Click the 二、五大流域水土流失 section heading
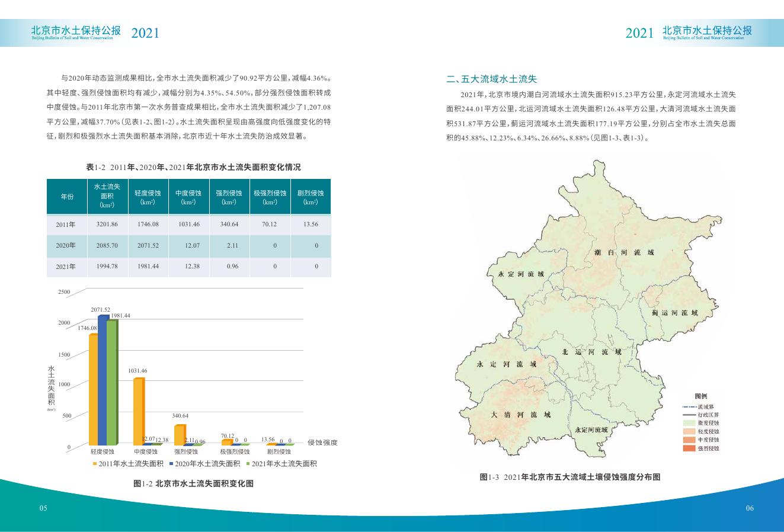This screenshot has height=532, width=784. coord(491,79)
